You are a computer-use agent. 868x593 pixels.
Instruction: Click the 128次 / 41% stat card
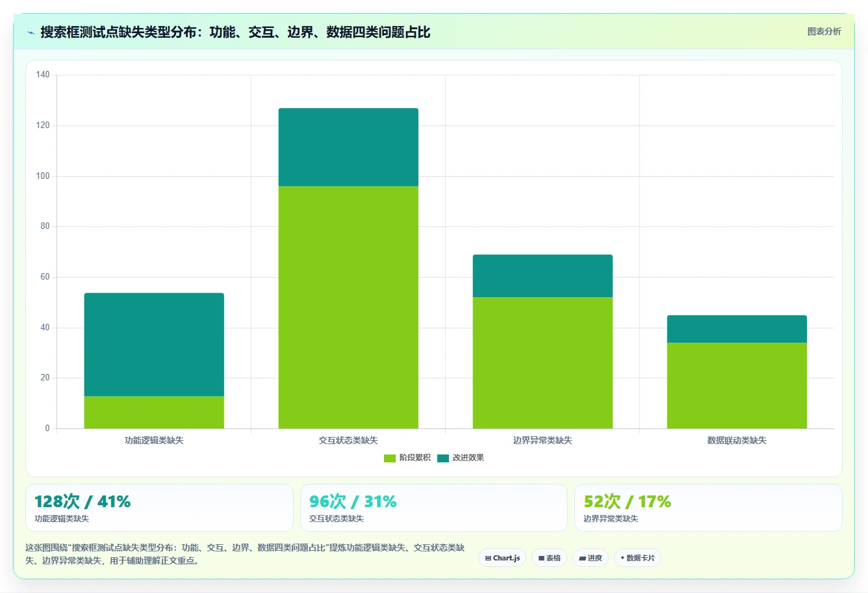pyautogui.click(x=159, y=508)
